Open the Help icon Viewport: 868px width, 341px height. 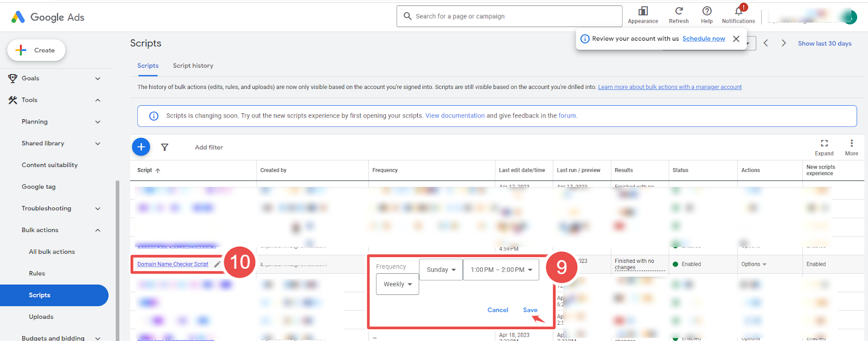tap(707, 11)
